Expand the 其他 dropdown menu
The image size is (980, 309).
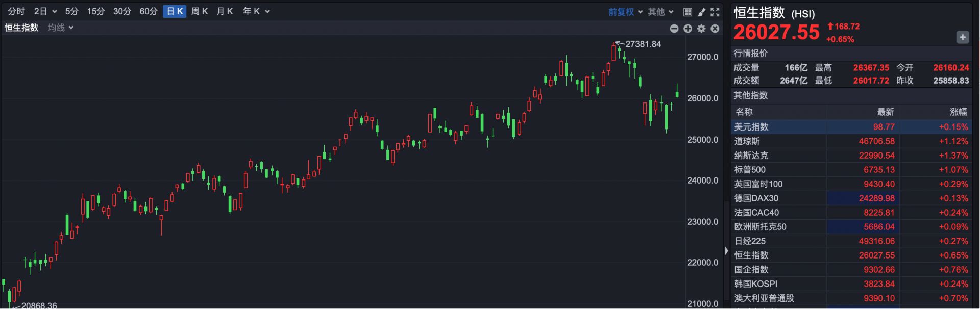(x=660, y=12)
